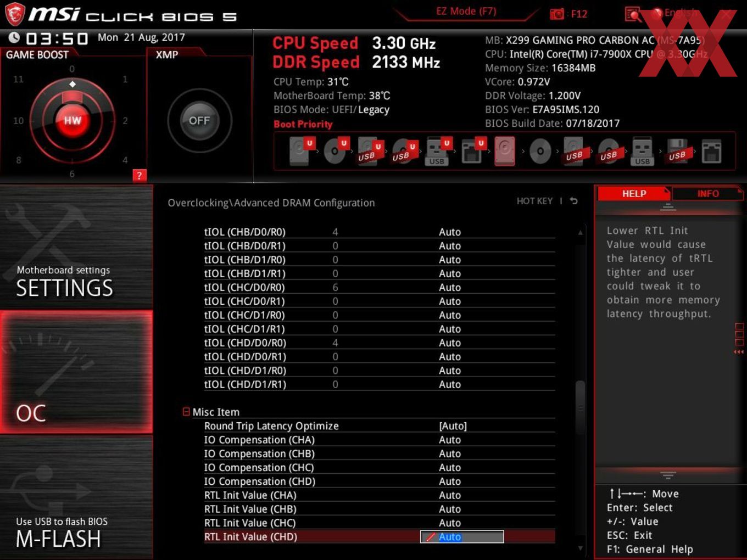
Task: Click the Boot Priority label
Action: coord(303,124)
